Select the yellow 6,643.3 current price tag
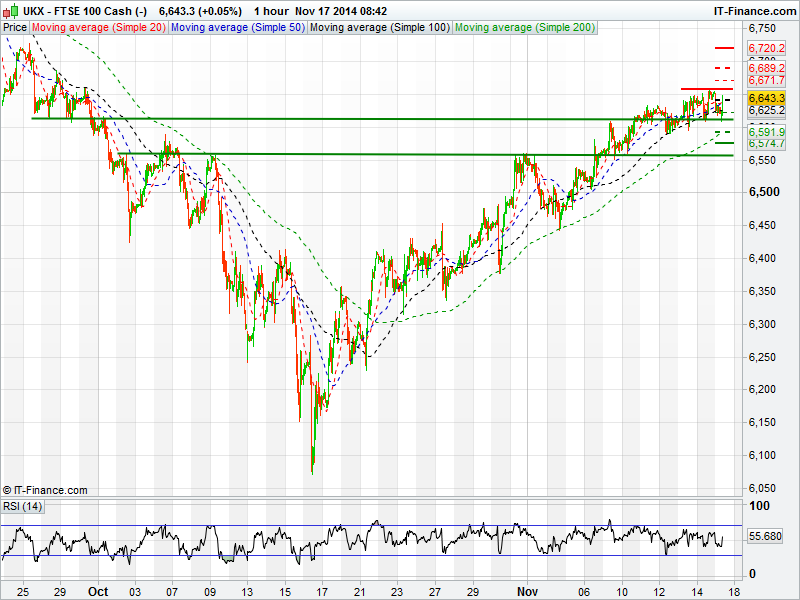 click(765, 97)
